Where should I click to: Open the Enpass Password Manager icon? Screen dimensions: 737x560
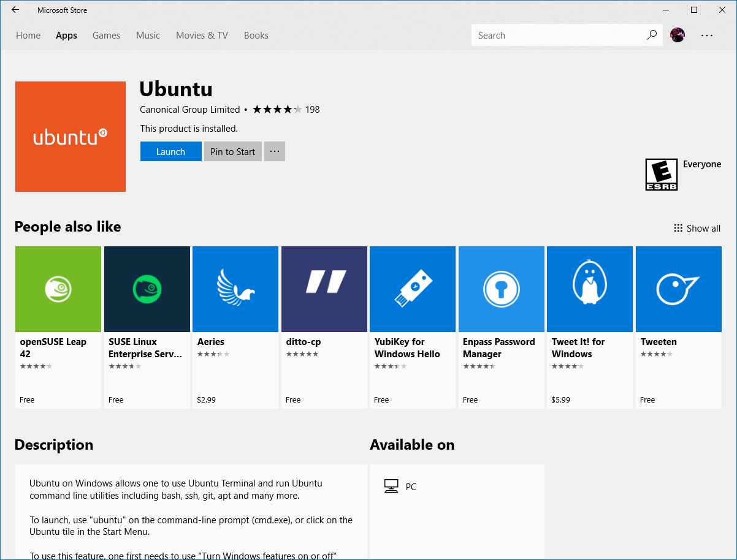coord(502,289)
